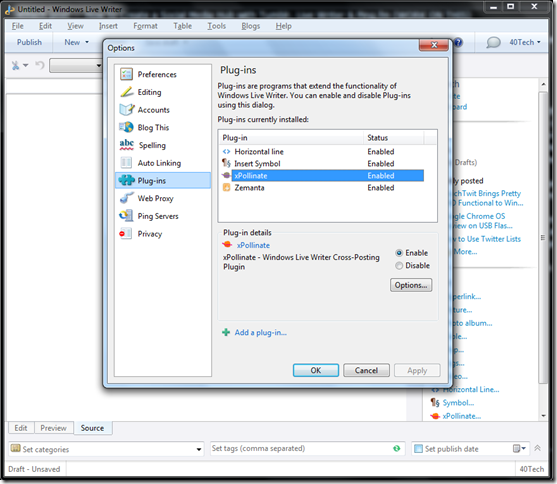Click the More... link in main window
Image resolution: width=557 pixels, height=484 pixels.
pyautogui.click(x=465, y=252)
